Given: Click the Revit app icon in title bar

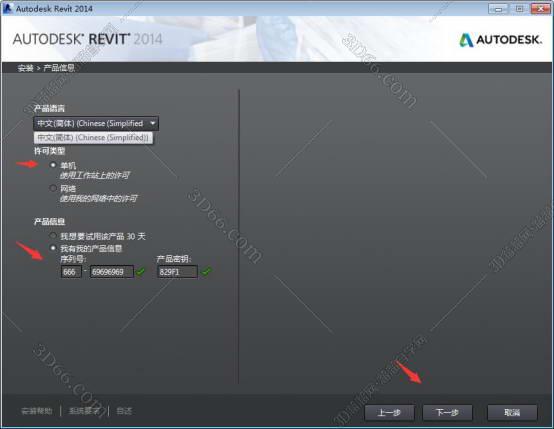Looking at the screenshot, I should [7, 8].
